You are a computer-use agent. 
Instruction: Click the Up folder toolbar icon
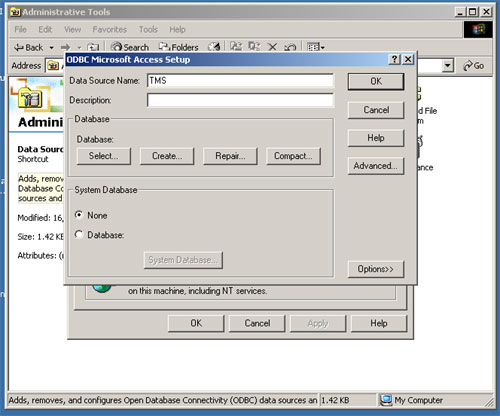click(93, 48)
